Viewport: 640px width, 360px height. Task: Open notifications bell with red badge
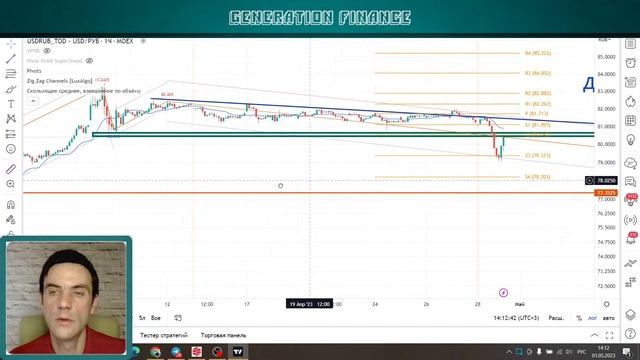[631, 238]
